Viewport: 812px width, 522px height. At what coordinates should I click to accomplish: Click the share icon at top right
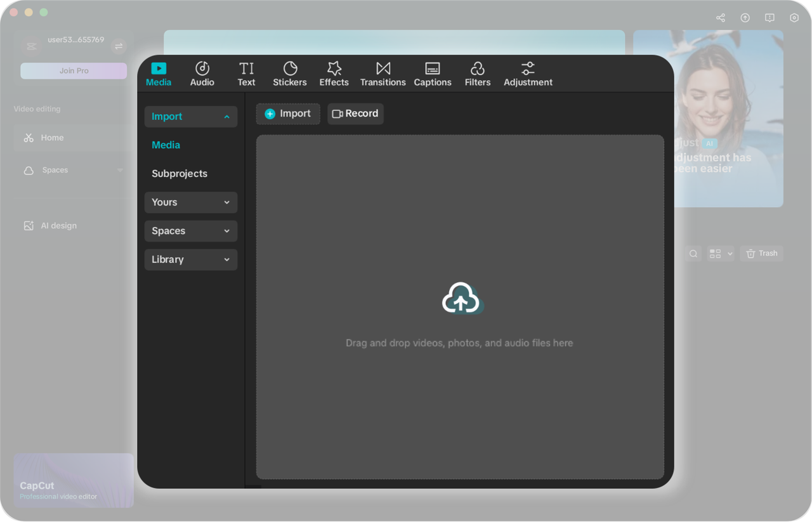720,18
